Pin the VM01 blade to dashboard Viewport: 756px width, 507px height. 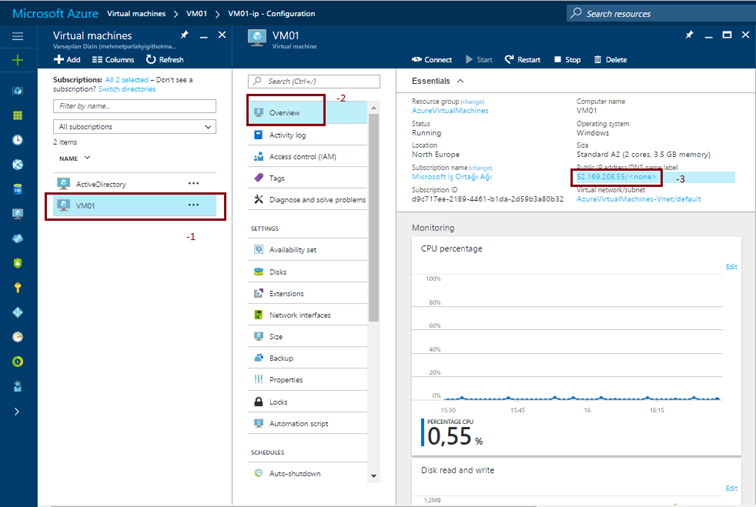pyautogui.click(x=689, y=35)
